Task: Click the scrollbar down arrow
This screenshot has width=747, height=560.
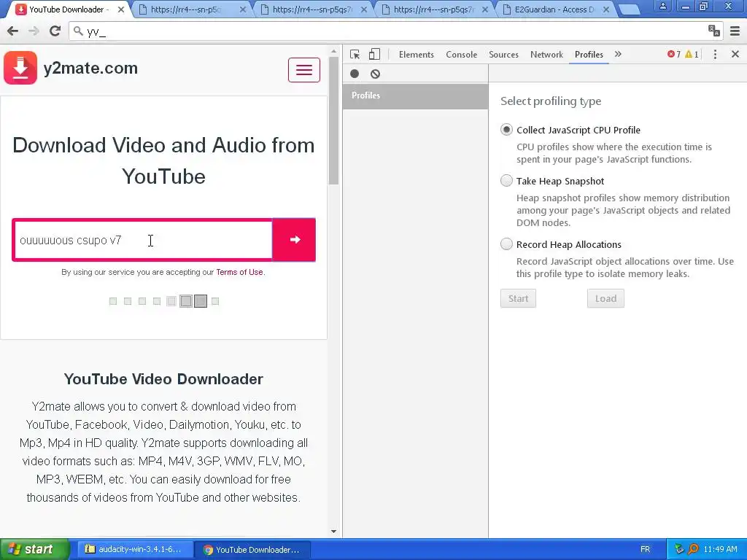Action: [x=333, y=532]
